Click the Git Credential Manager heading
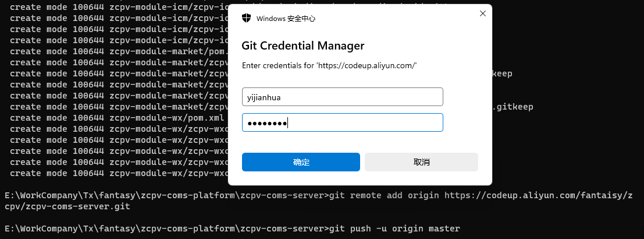This screenshot has width=644, height=239. [x=303, y=45]
